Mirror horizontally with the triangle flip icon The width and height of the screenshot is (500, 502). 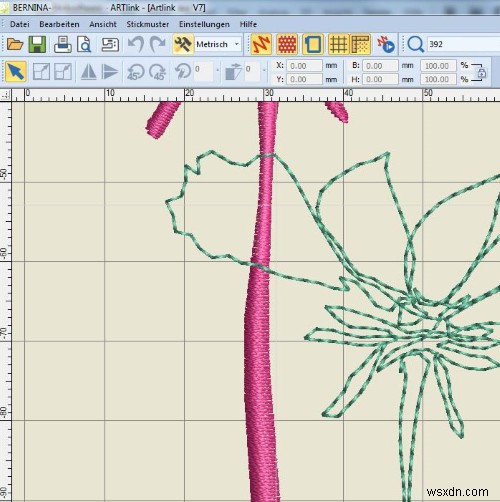click(x=89, y=72)
